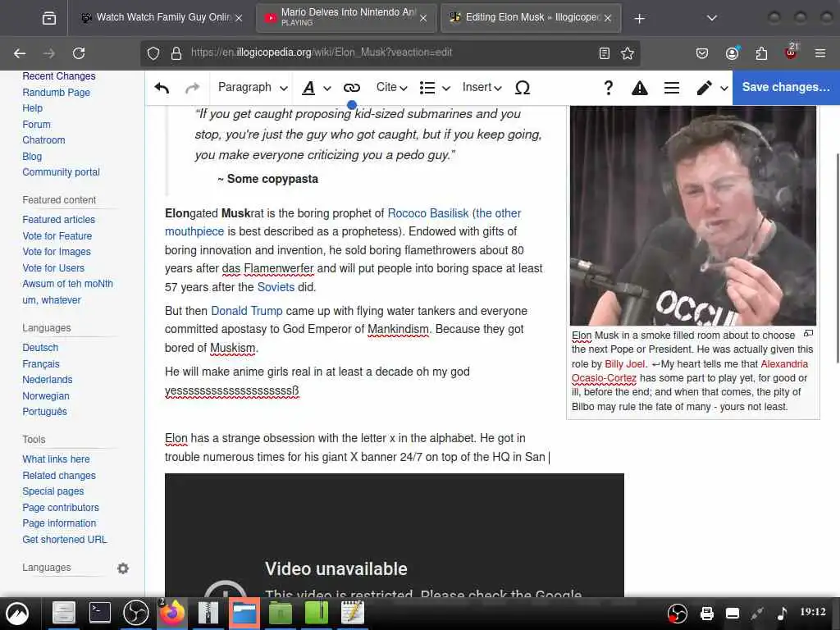Viewport: 840px width, 630px height.
Task: Show edit notices warning triangle
Action: click(640, 88)
